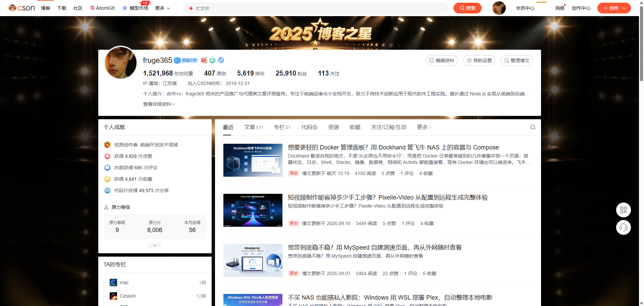This screenshot has height=306, width=644.
Task: Click 原力分 value 8,006
Action: coord(155,230)
